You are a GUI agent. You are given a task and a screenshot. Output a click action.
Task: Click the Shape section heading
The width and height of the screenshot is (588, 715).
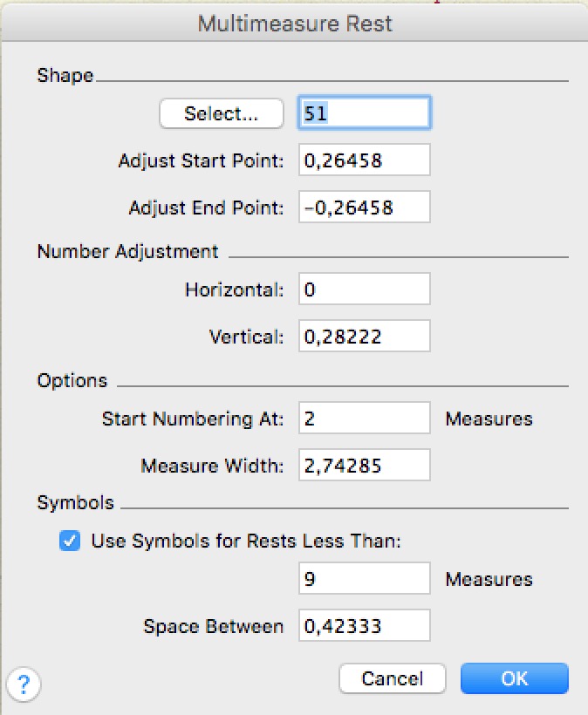point(65,76)
